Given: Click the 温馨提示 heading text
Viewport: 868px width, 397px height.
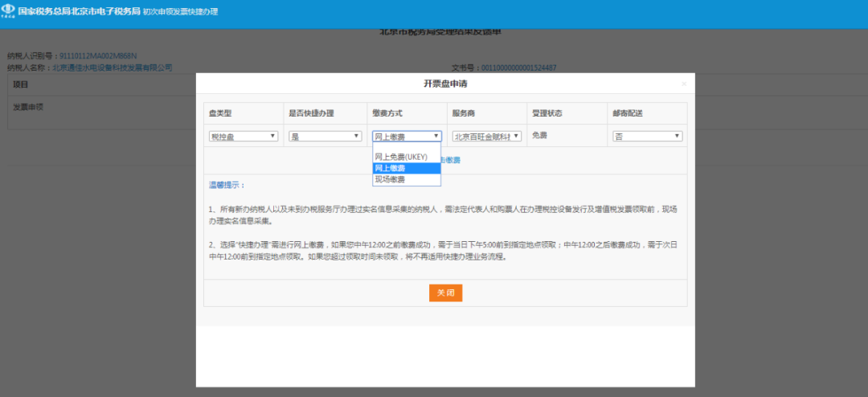Looking at the screenshot, I should tap(227, 185).
